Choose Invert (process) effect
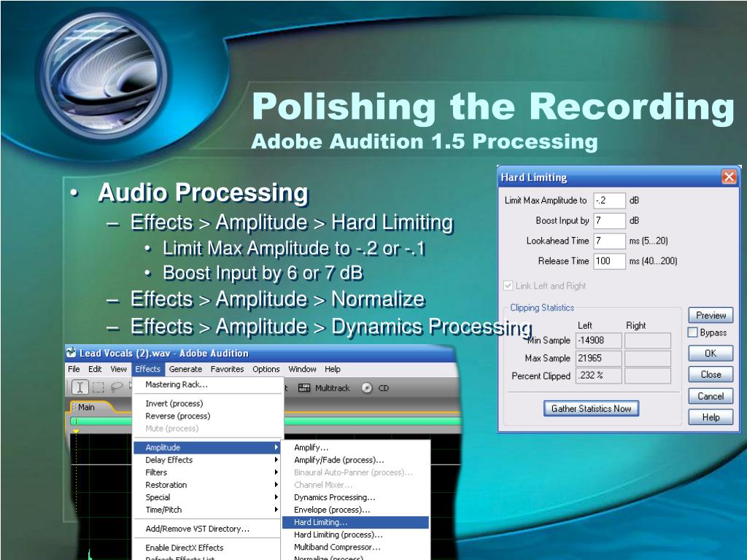Viewport: 747px width, 560px height. click(207, 403)
